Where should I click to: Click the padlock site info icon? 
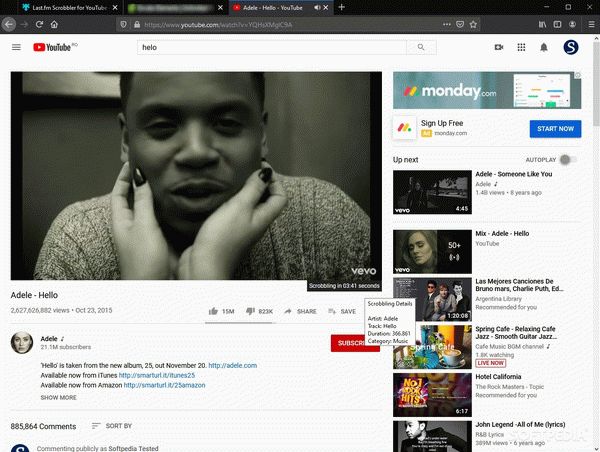pyautogui.click(x=137, y=24)
